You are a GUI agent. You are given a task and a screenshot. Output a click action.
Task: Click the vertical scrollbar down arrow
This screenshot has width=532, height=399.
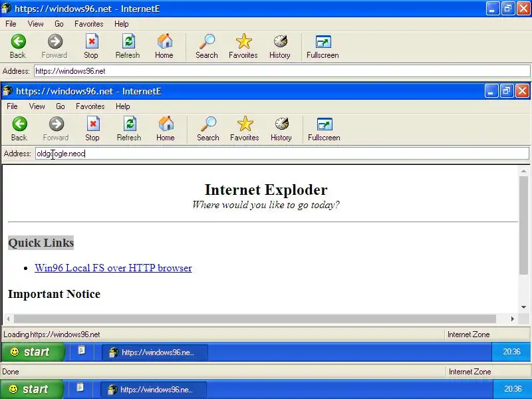point(524,307)
